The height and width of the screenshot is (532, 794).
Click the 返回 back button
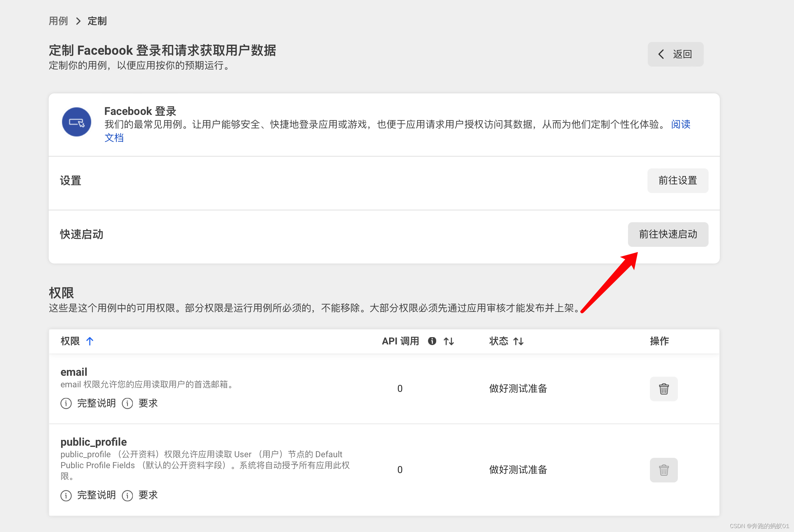(675, 54)
